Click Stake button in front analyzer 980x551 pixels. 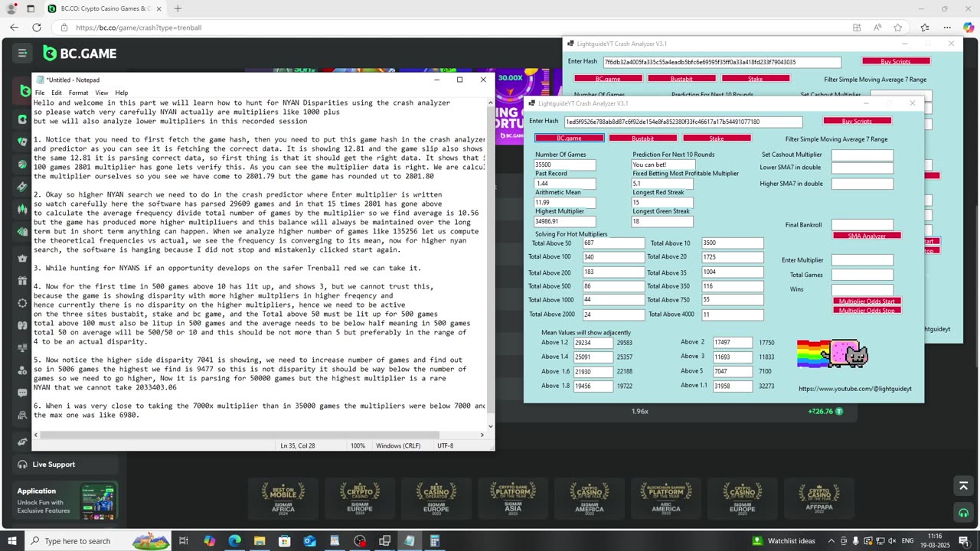(x=717, y=139)
